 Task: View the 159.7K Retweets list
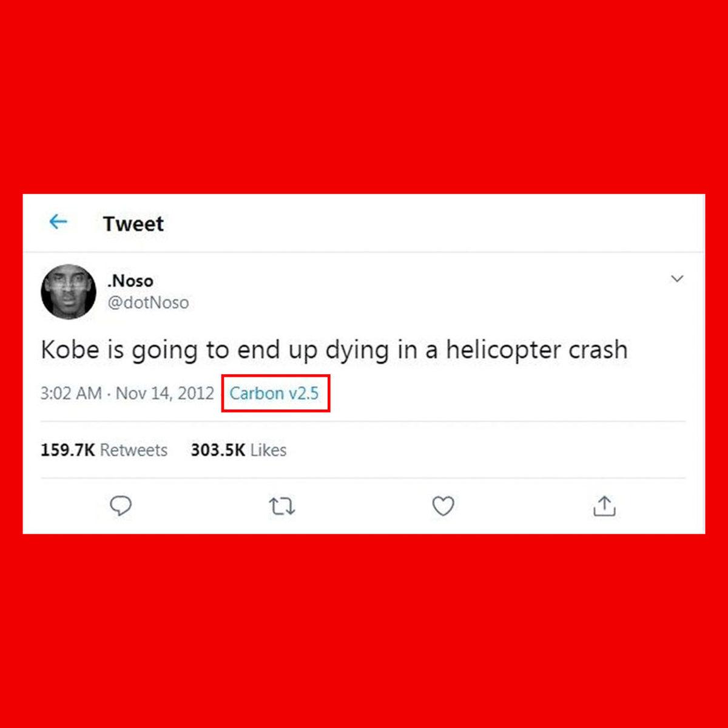point(104,450)
